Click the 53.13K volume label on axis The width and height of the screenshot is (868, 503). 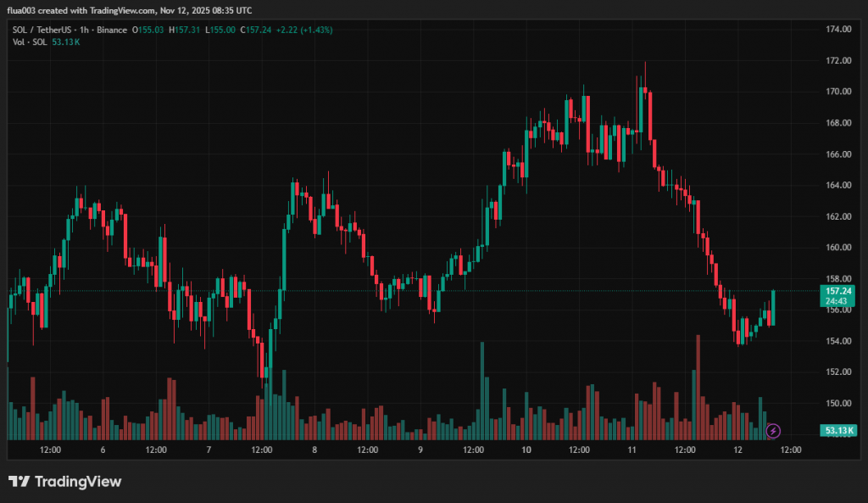pyautogui.click(x=838, y=431)
